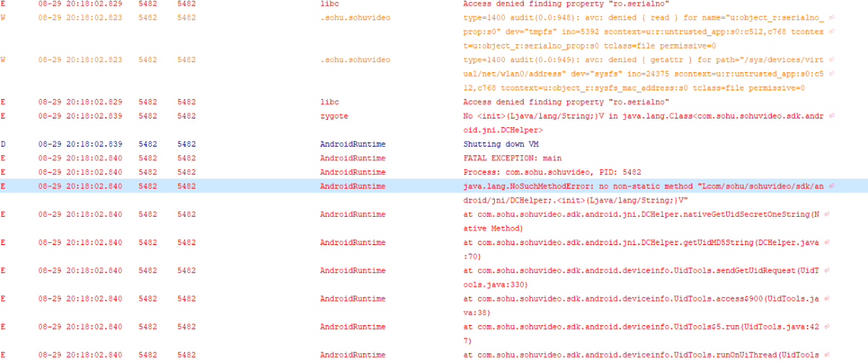The height and width of the screenshot is (362, 868).
Task: Select the zygote "No <init>" error message
Action: coord(644,123)
